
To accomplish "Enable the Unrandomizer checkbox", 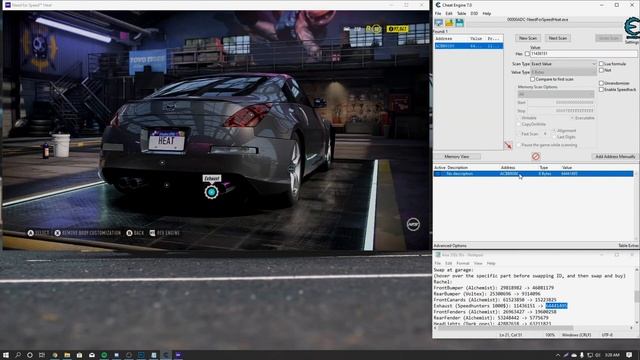I will tap(601, 83).
